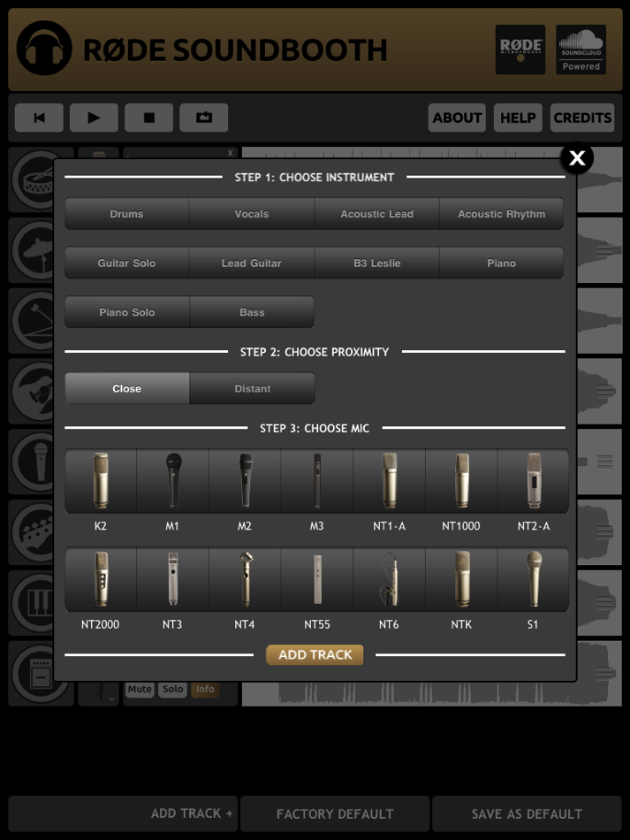Open the HELP page
Image resolution: width=630 pixels, height=840 pixels.
[518, 118]
